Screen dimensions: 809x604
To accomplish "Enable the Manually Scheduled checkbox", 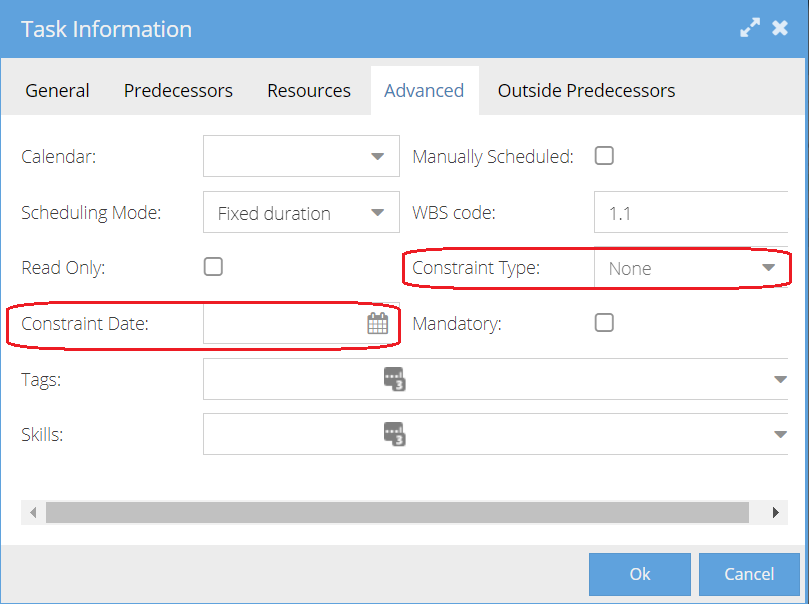I will pyautogui.click(x=604, y=156).
